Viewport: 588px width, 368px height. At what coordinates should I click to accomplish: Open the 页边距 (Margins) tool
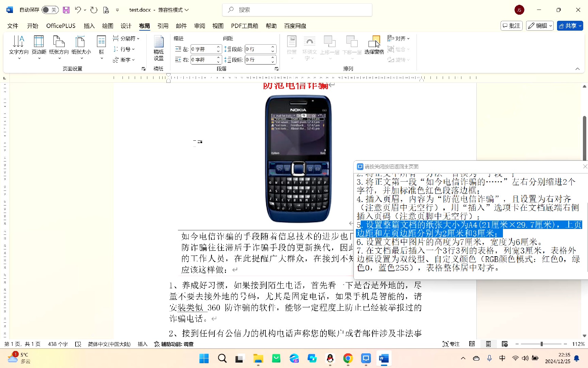click(39, 47)
